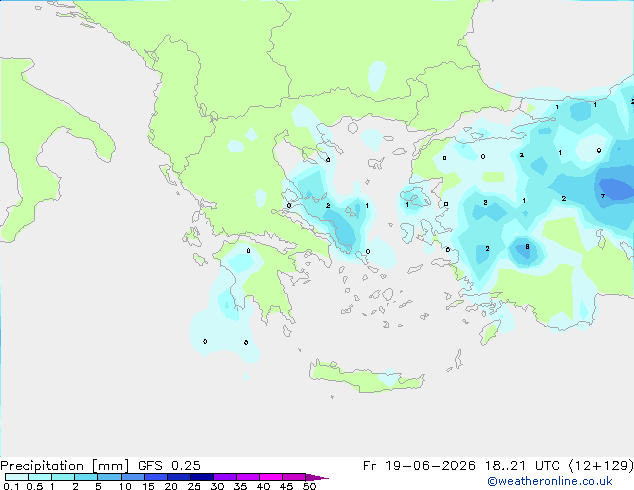Click the 'GFS 0.25' model label
This screenshot has height=490, width=634.
click(169, 466)
